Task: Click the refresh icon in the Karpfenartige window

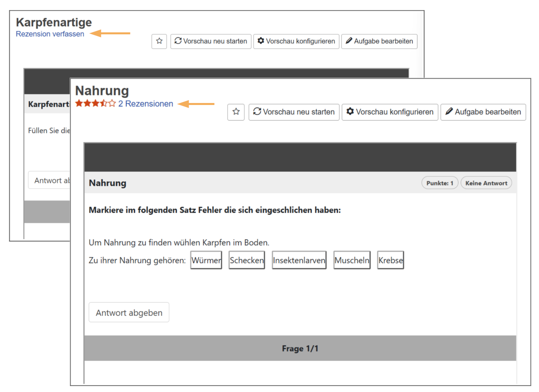Action: (x=178, y=41)
